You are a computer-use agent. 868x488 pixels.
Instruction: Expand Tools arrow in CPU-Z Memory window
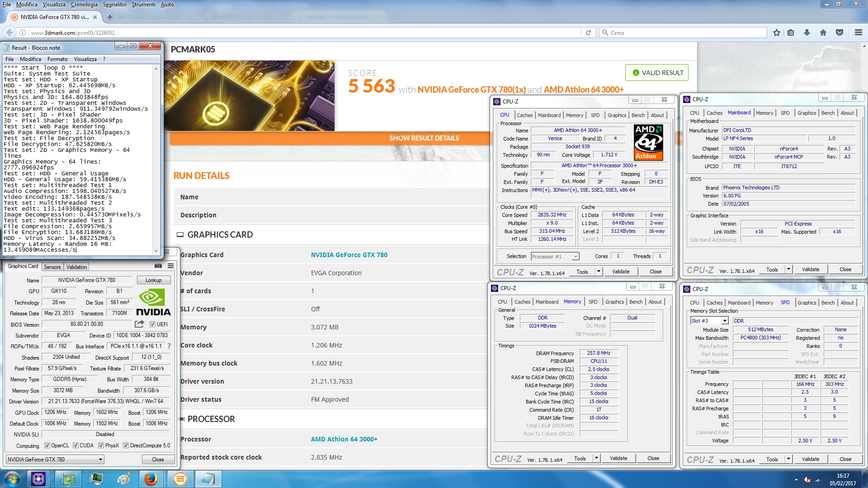pyautogui.click(x=596, y=458)
